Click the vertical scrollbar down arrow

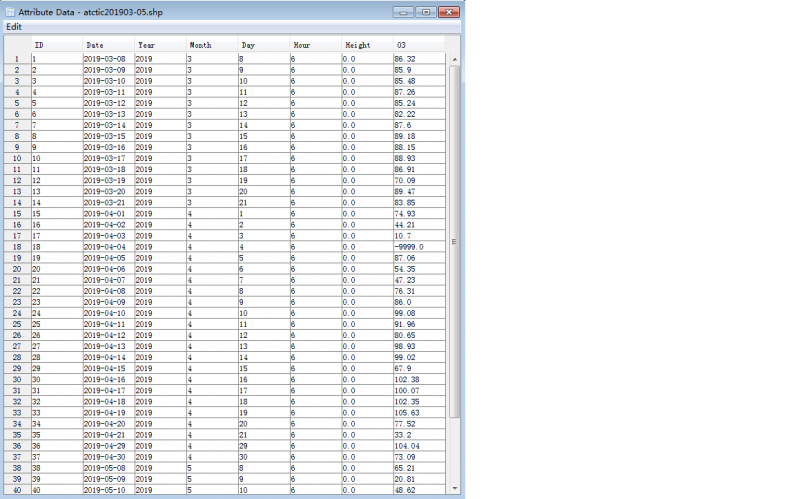(455, 490)
